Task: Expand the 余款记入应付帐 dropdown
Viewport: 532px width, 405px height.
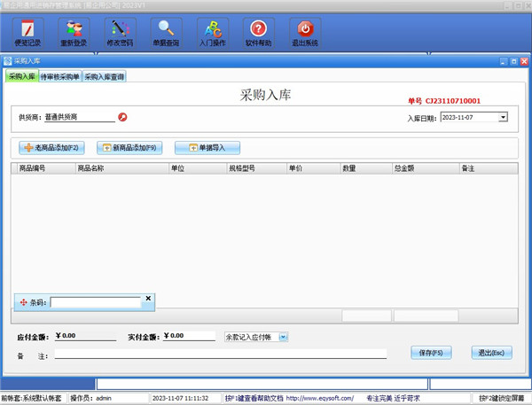Action: [x=284, y=337]
